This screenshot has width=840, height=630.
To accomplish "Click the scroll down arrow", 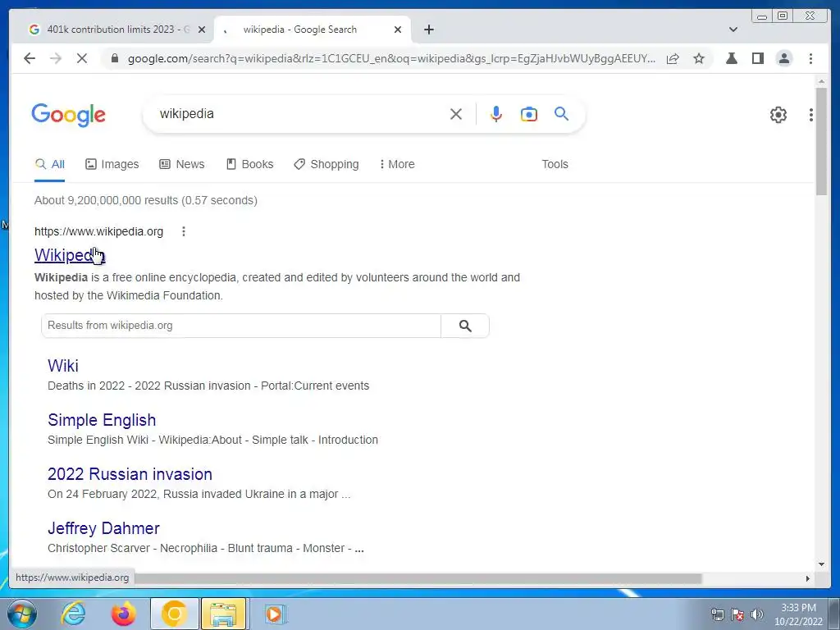I will coord(821,564).
